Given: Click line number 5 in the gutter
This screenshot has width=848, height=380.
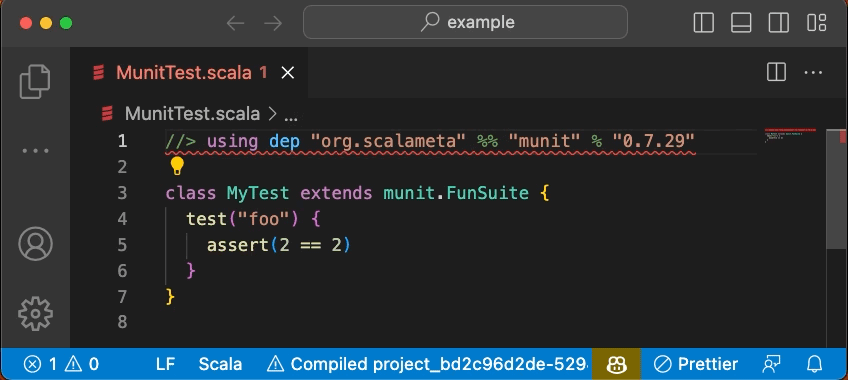Looking at the screenshot, I should pyautogui.click(x=122, y=245).
